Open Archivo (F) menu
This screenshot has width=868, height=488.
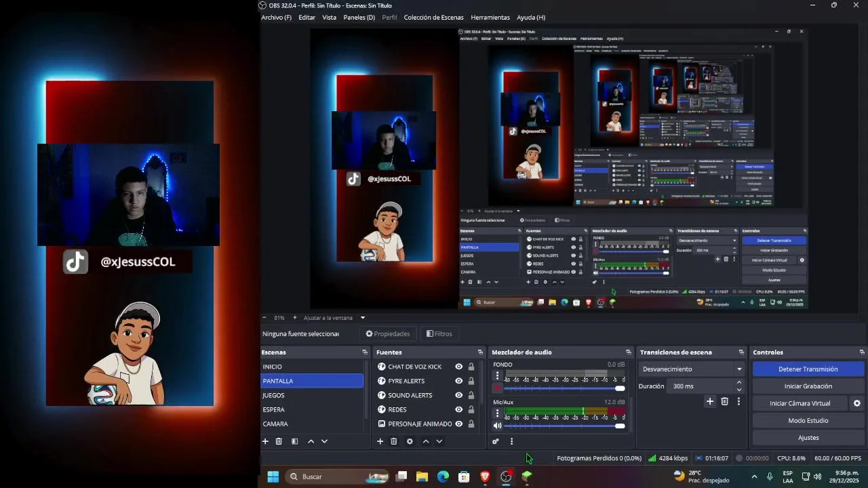[x=276, y=18]
